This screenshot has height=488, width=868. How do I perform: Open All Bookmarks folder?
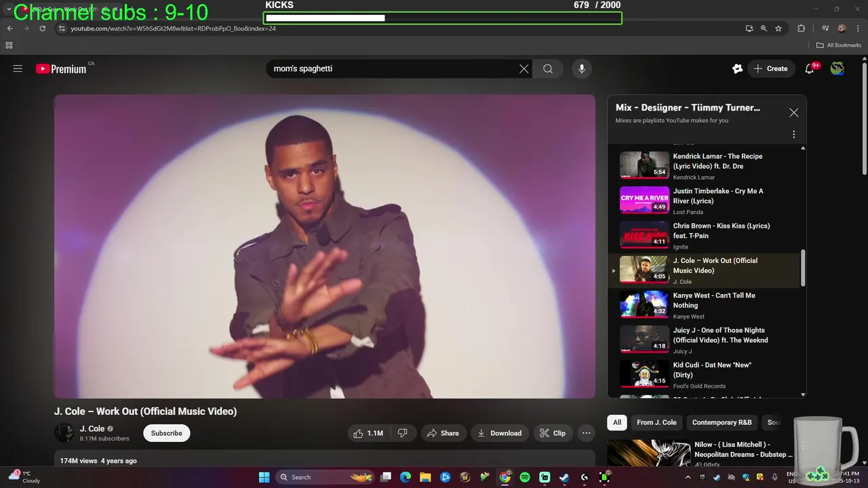pyautogui.click(x=839, y=45)
